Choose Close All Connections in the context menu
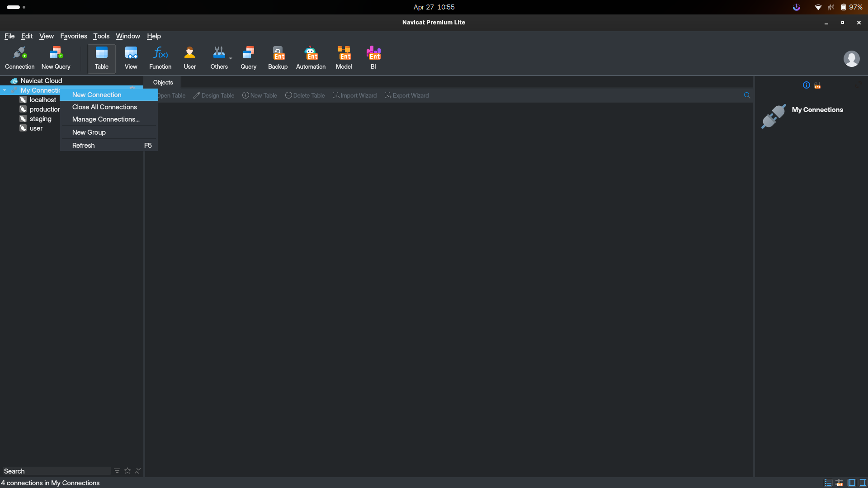This screenshot has height=488, width=868. coord(108,107)
